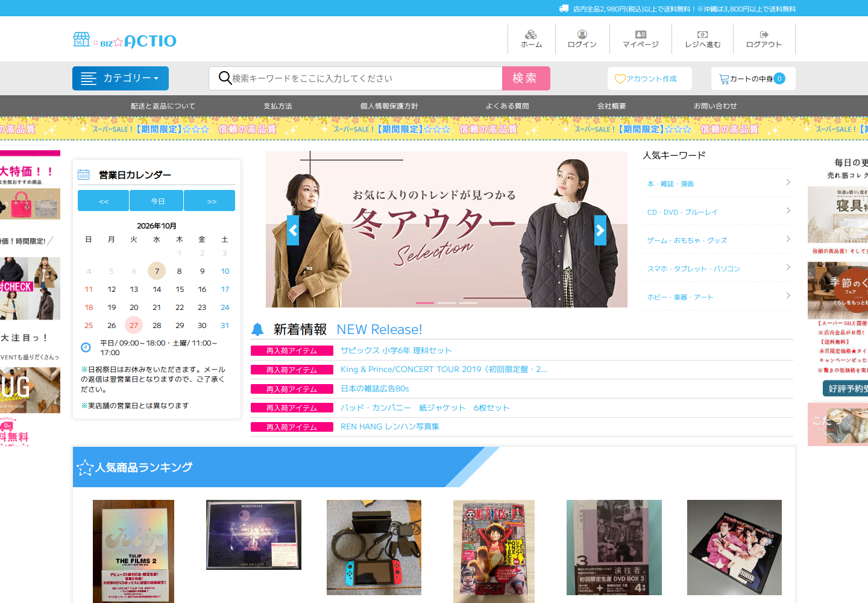
Task: Open サピックス 小学6年 理科セット link
Action: pyautogui.click(x=396, y=350)
